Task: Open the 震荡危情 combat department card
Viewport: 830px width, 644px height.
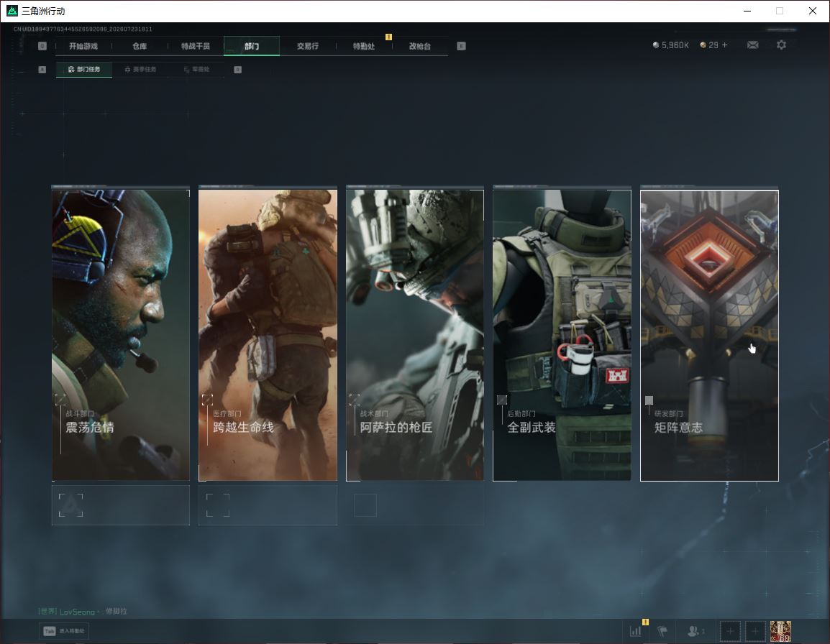Action: (121, 335)
